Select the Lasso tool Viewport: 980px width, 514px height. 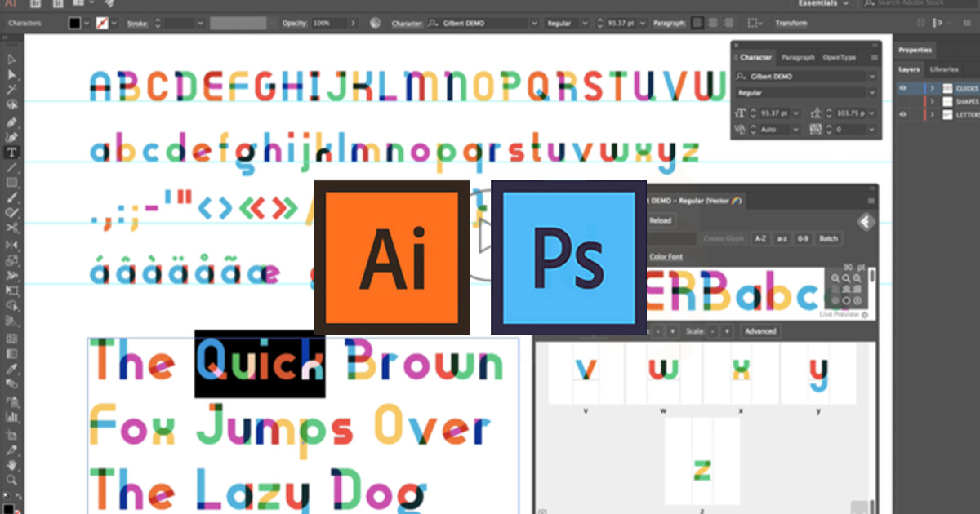[x=12, y=106]
